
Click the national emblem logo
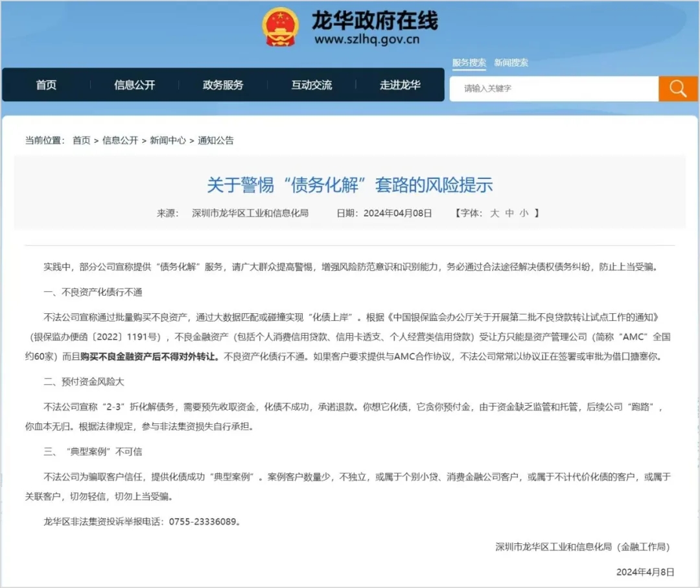pyautogui.click(x=280, y=27)
